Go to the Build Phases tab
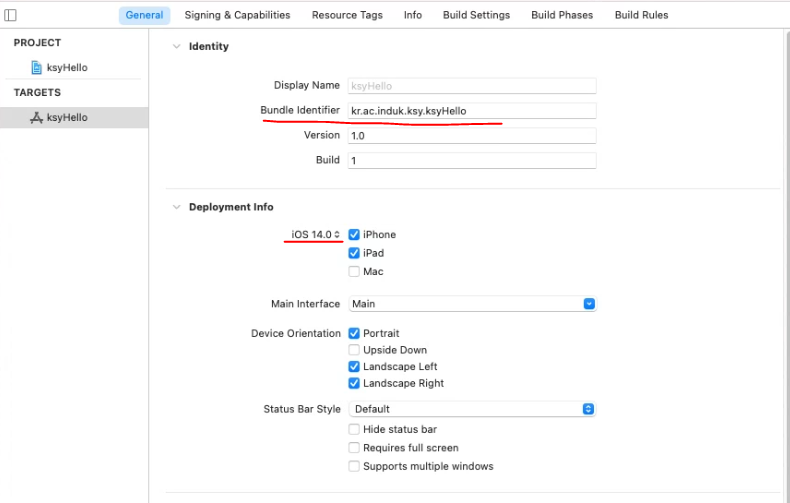 click(562, 15)
